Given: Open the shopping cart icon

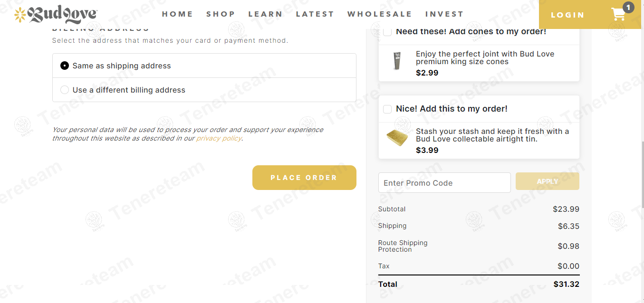Looking at the screenshot, I should (618, 15).
